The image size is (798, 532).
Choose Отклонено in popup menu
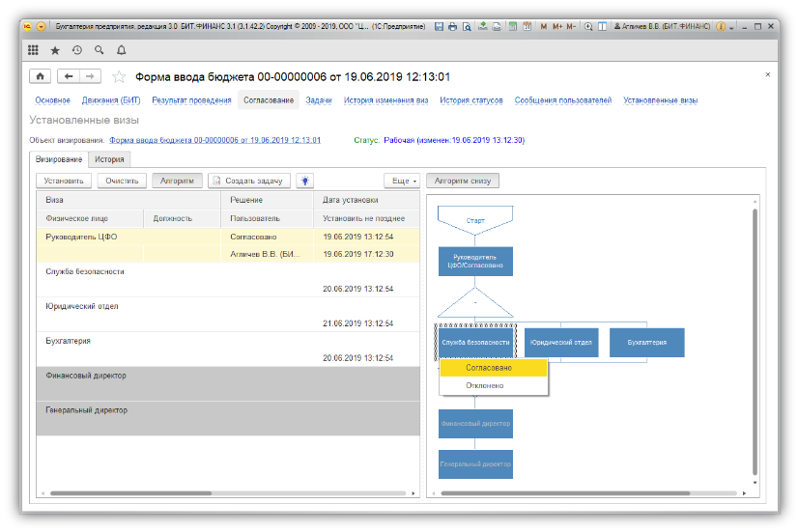[484, 385]
